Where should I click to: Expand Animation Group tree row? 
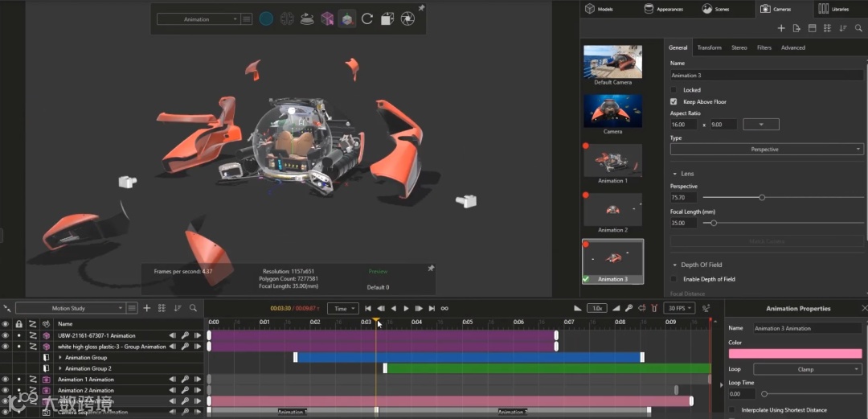coord(60,358)
